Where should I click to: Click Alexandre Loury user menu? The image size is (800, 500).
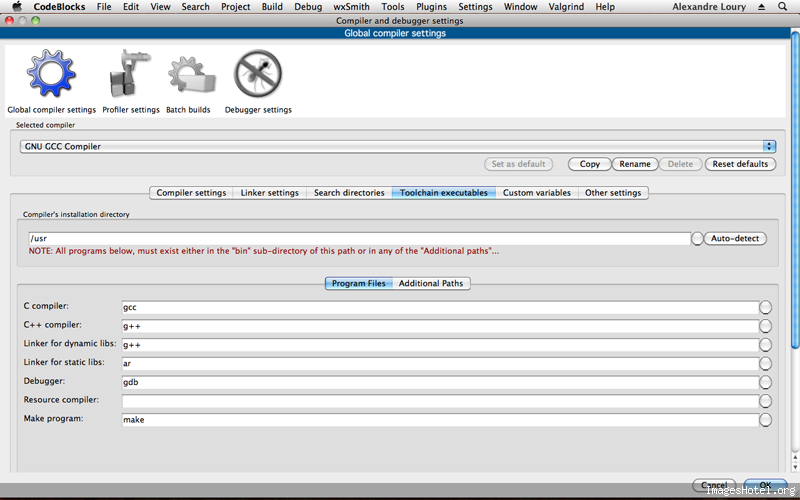coord(709,7)
